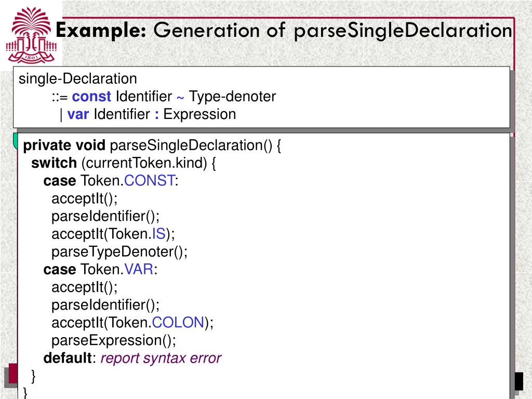The width and height of the screenshot is (532, 399).
Task: Click the university palmetto logo
Action: pos(31,35)
